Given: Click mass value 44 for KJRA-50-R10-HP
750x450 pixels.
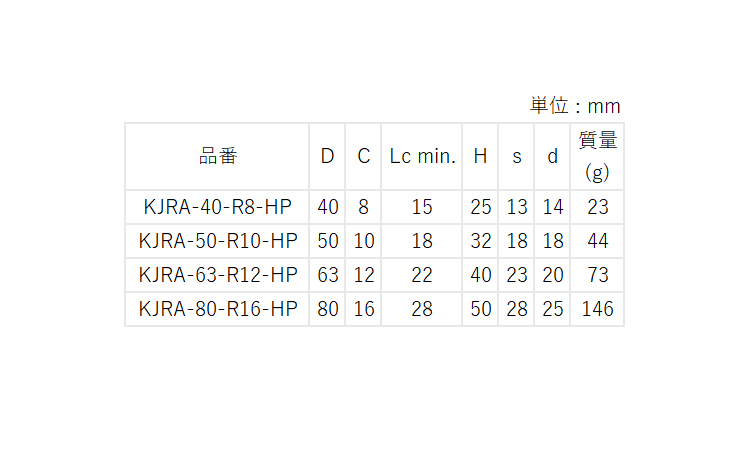Looking at the screenshot, I should tap(597, 241).
